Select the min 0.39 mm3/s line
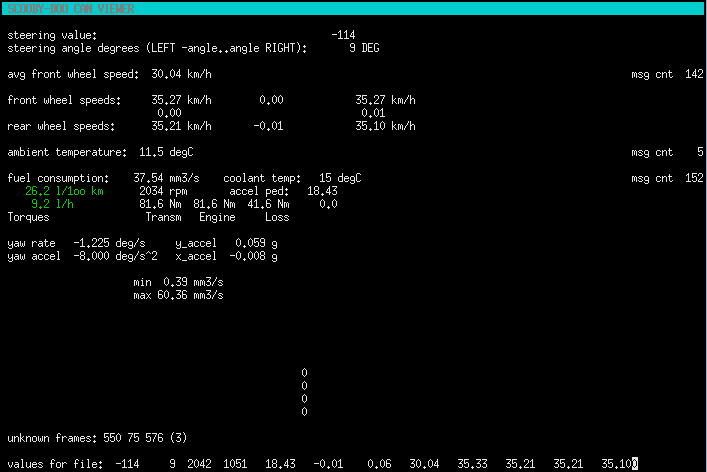Screen dimensions: 707x472 pyautogui.click(x=178, y=282)
